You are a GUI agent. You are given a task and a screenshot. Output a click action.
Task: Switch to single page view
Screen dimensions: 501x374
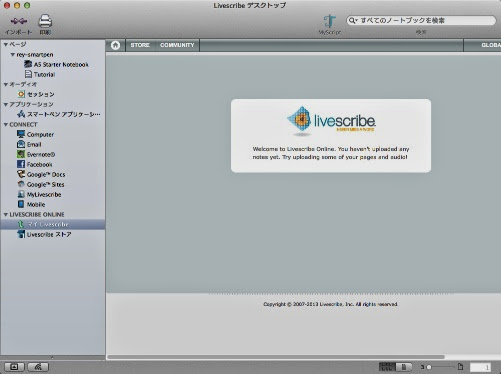coord(404,367)
